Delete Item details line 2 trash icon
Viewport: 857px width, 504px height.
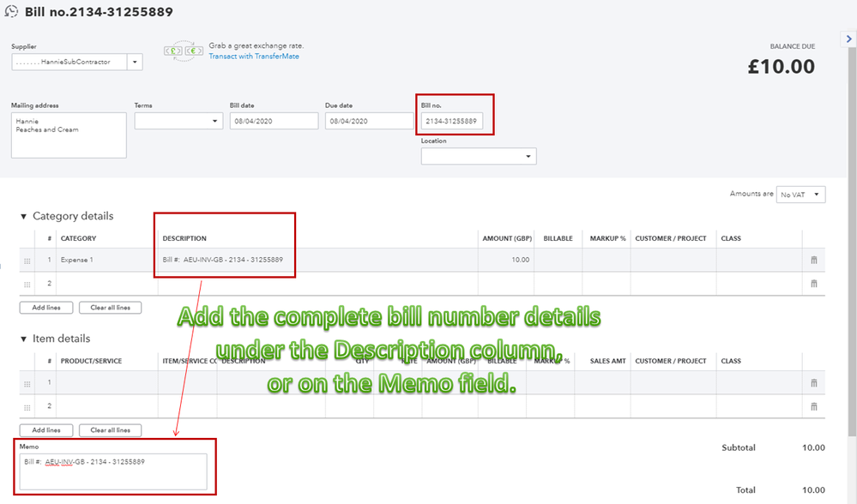pos(814,406)
